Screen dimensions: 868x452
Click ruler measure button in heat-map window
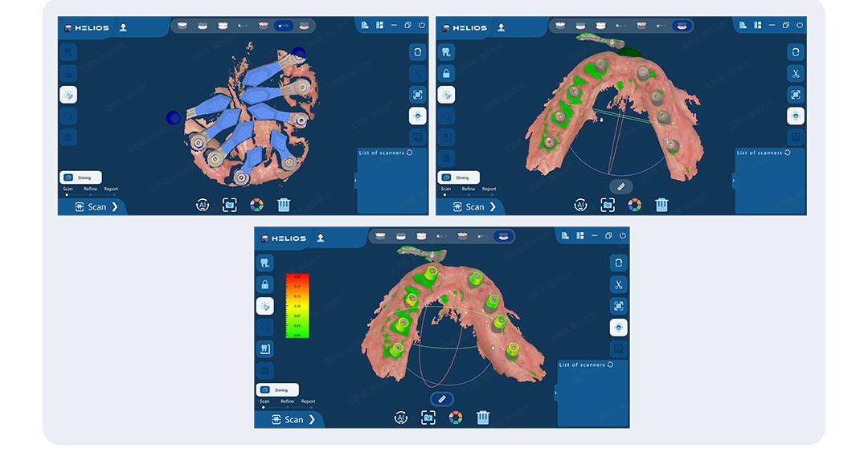point(442,399)
